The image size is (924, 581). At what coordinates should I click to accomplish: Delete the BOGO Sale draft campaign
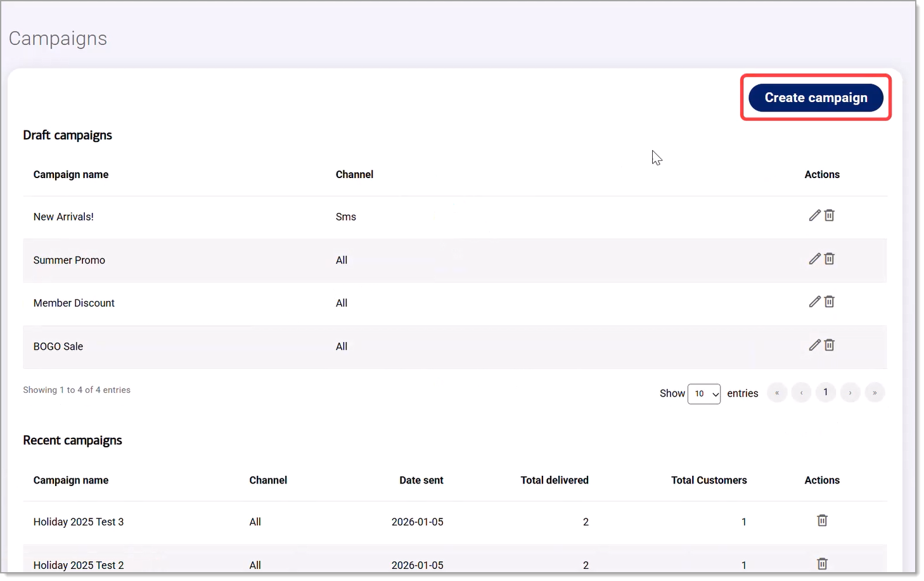[x=830, y=345]
